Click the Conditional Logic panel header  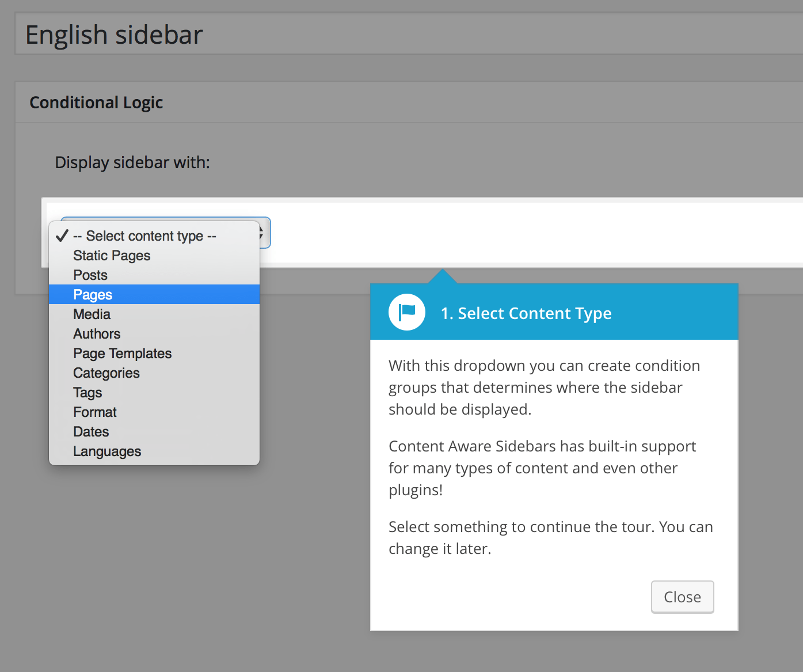click(x=96, y=102)
